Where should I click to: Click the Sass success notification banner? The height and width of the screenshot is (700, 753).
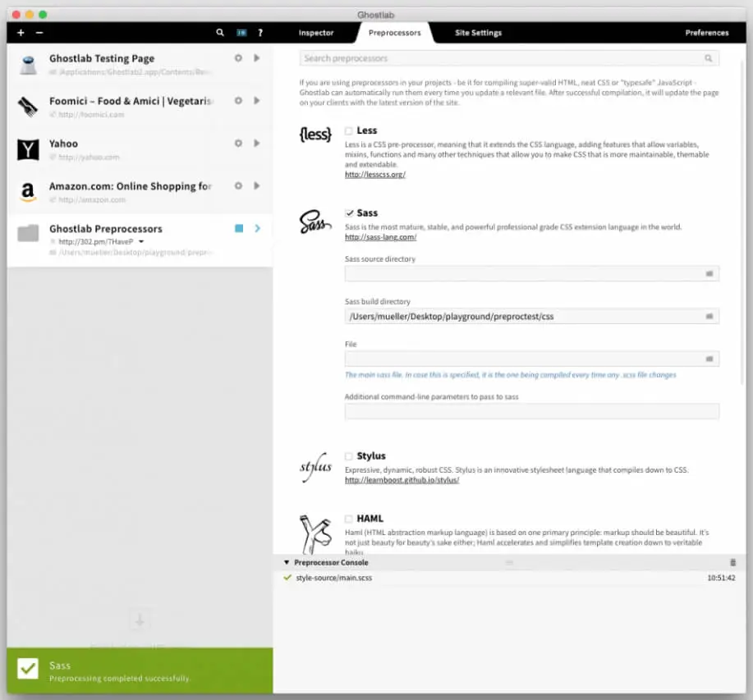(x=140, y=670)
